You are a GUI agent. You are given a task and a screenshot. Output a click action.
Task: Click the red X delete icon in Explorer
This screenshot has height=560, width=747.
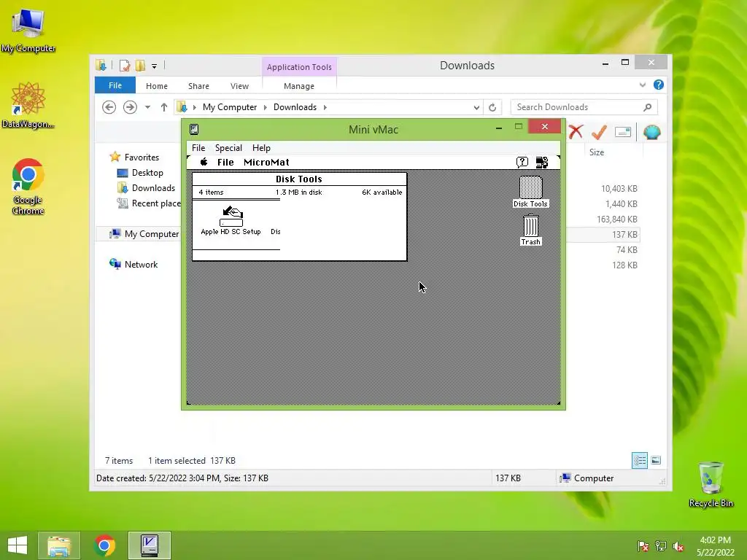[x=576, y=132]
